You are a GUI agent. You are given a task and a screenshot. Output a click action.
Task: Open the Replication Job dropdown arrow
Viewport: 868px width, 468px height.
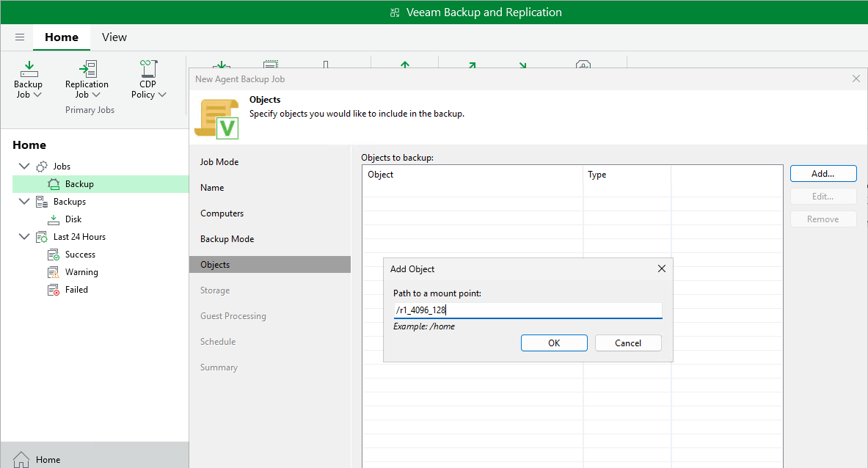pyautogui.click(x=96, y=95)
